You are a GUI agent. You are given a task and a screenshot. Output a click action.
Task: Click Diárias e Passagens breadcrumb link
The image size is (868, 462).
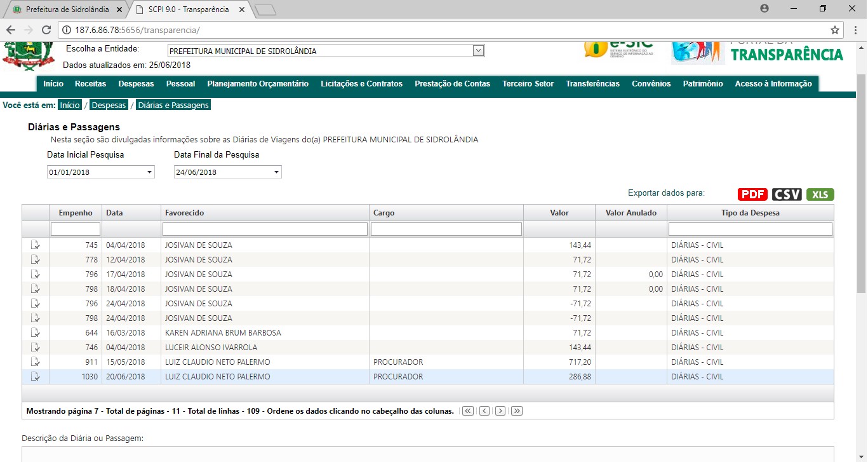tap(173, 105)
